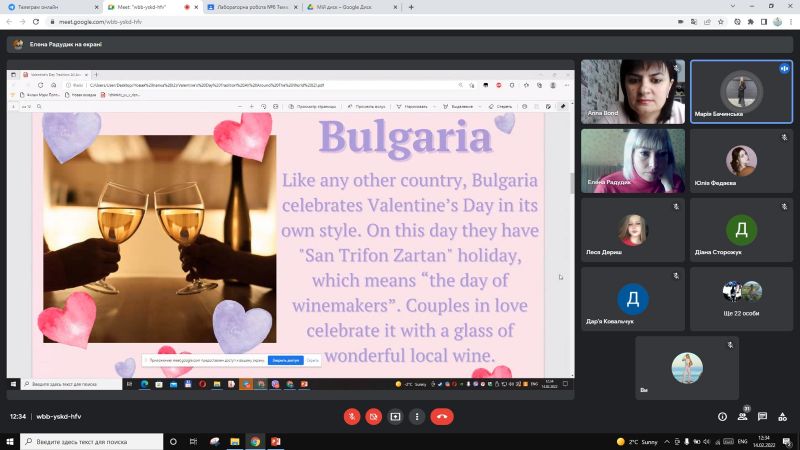The height and width of the screenshot is (450, 800).
Task: Switch to the Мій диск Google Диск tab
Action: (352, 7)
